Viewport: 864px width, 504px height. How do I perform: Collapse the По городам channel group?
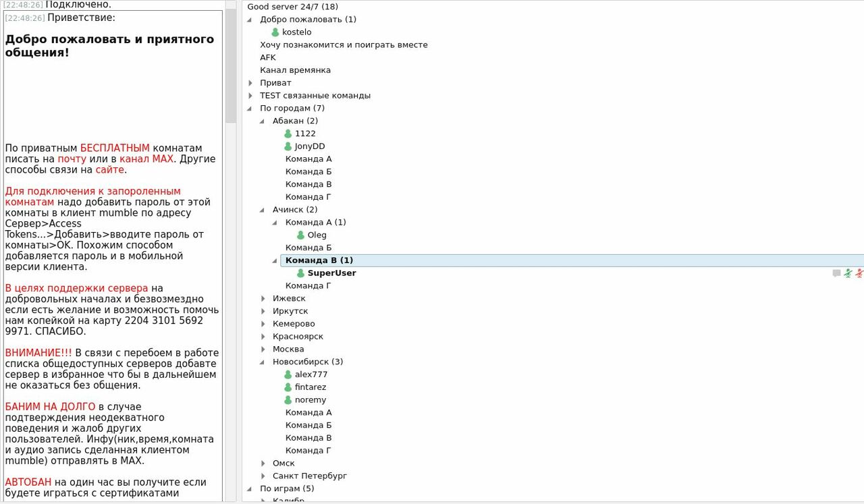tap(250, 109)
